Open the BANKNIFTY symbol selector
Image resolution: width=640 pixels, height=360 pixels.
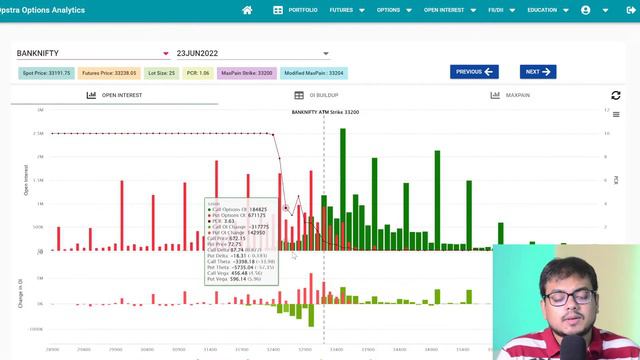point(93,53)
